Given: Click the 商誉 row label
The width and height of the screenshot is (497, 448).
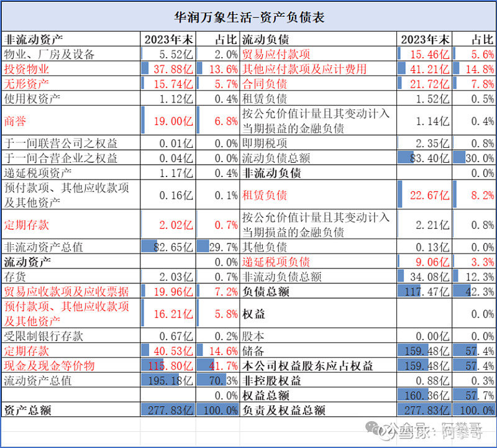Looking at the screenshot, I should pos(15,121).
